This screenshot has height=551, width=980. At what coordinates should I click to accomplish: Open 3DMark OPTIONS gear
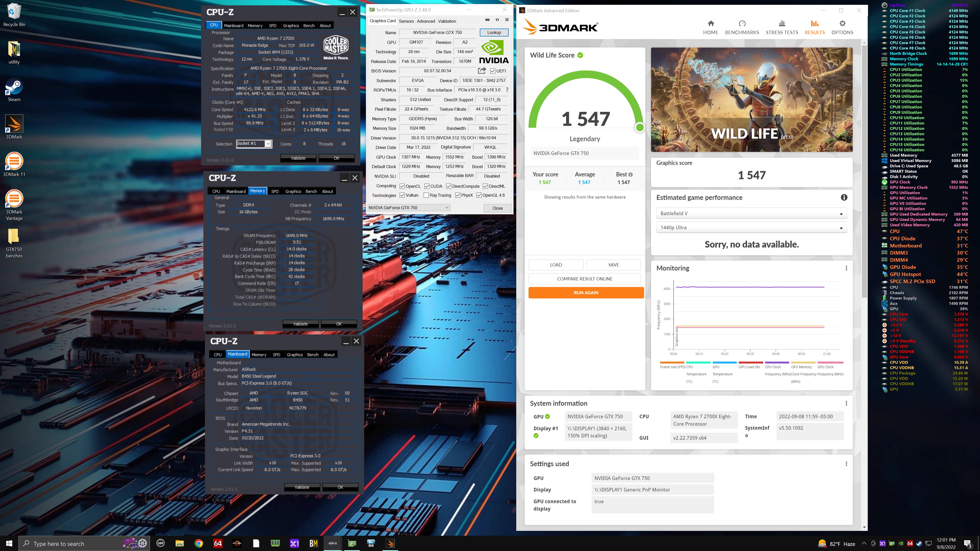point(842,27)
